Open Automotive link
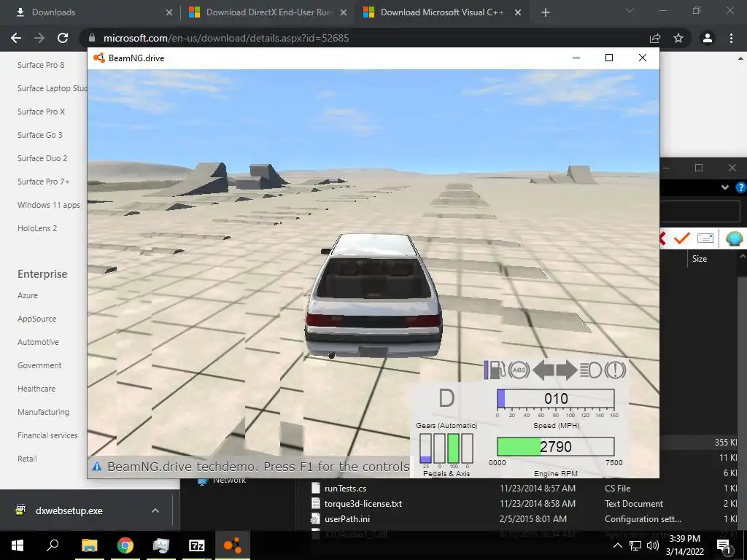Screen dimensions: 747x560 click(38, 342)
